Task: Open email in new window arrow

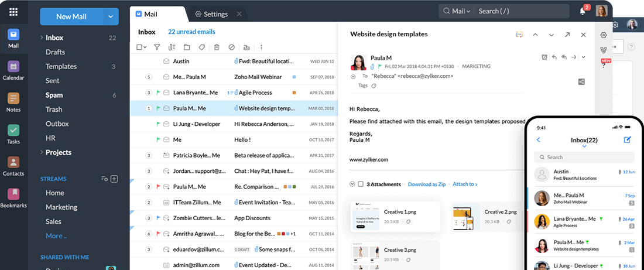Action: pyautogui.click(x=567, y=35)
